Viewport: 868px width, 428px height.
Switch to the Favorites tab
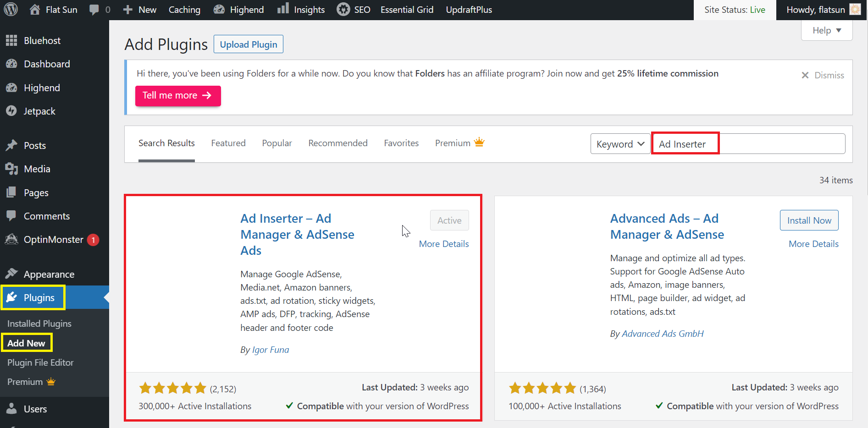click(x=401, y=143)
